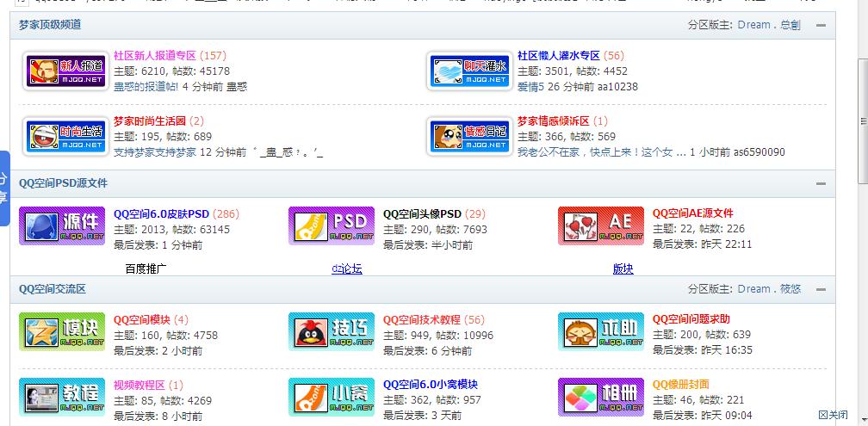Screen dimensions: 868x426
Task: Open latest post 蛊惑的报道帖!
Action: (146, 87)
